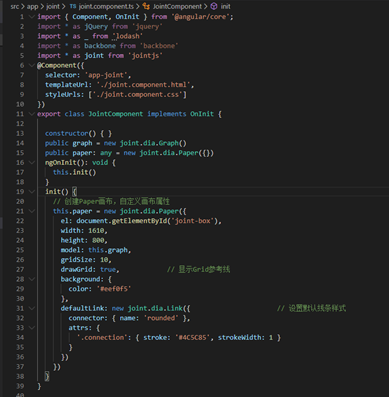The image size is (389, 397).
Task: Collapse the this.paper assignment fold arrow on line 21
Action: tap(32, 211)
